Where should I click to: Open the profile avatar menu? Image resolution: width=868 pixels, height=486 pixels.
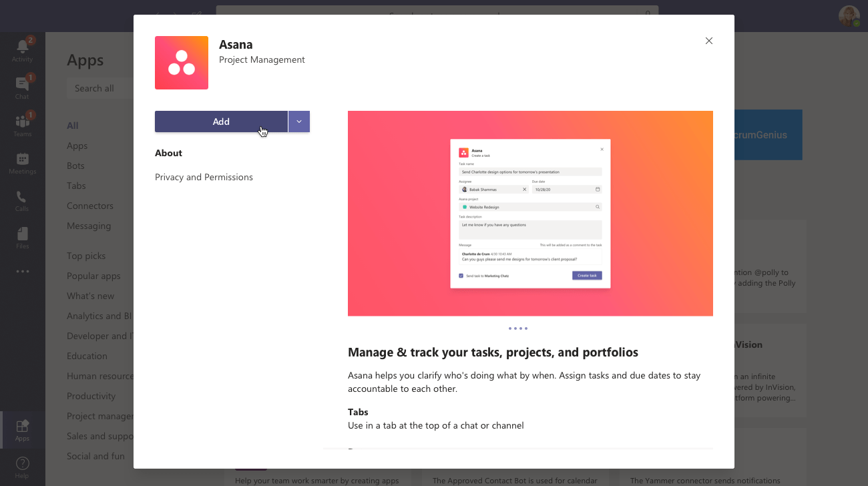point(849,16)
